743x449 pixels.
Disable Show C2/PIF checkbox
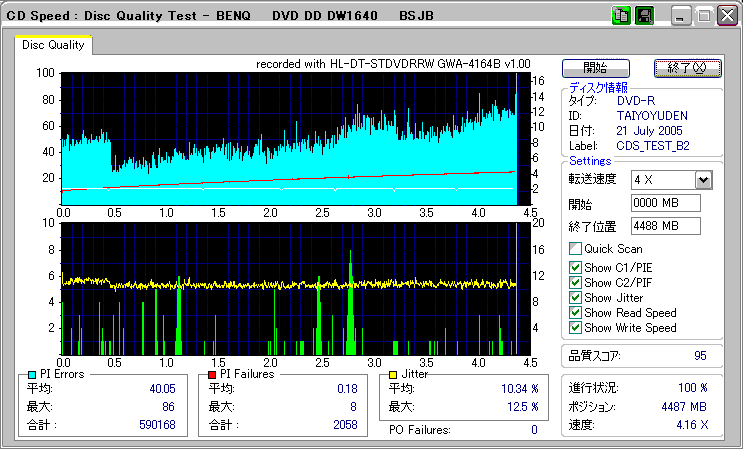click(x=575, y=282)
